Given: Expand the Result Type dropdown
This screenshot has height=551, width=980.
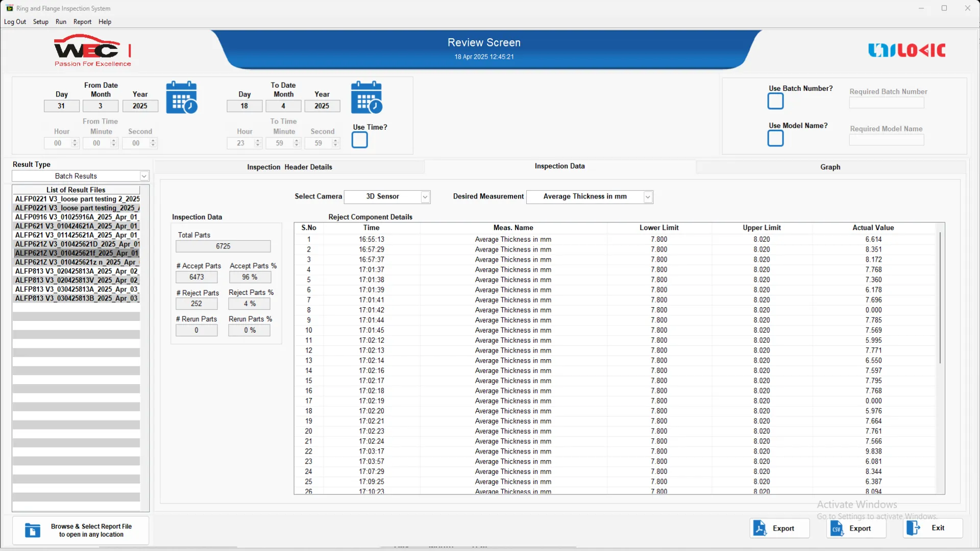Looking at the screenshot, I should [x=144, y=176].
